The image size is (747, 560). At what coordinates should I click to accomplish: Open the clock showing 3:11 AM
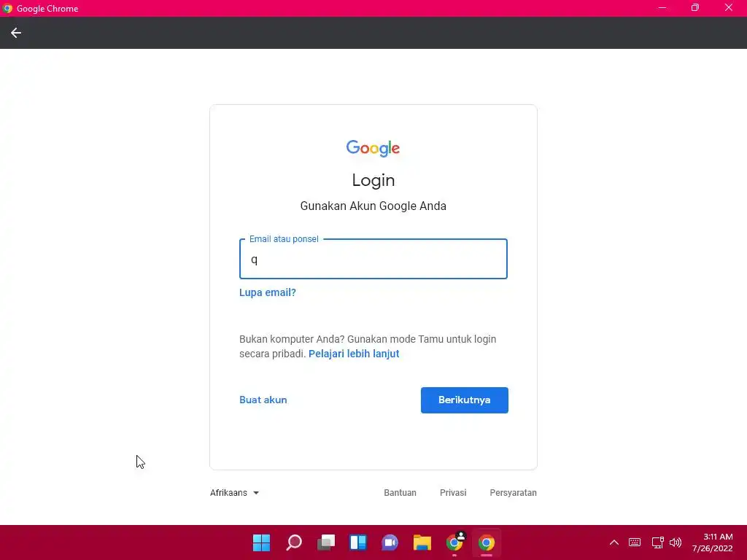pos(713,542)
